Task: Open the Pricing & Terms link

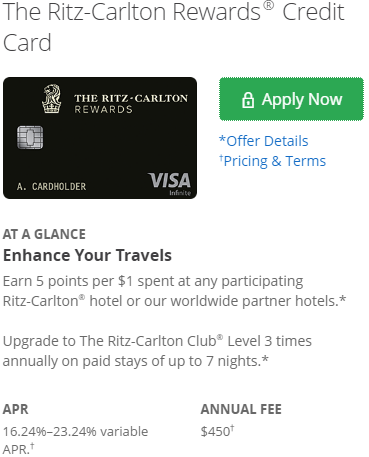Action: [272, 161]
